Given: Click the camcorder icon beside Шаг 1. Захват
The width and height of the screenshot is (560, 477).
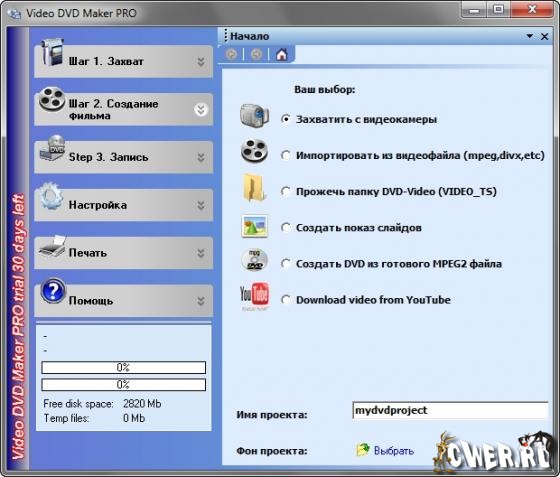Looking at the screenshot, I should [x=53, y=52].
